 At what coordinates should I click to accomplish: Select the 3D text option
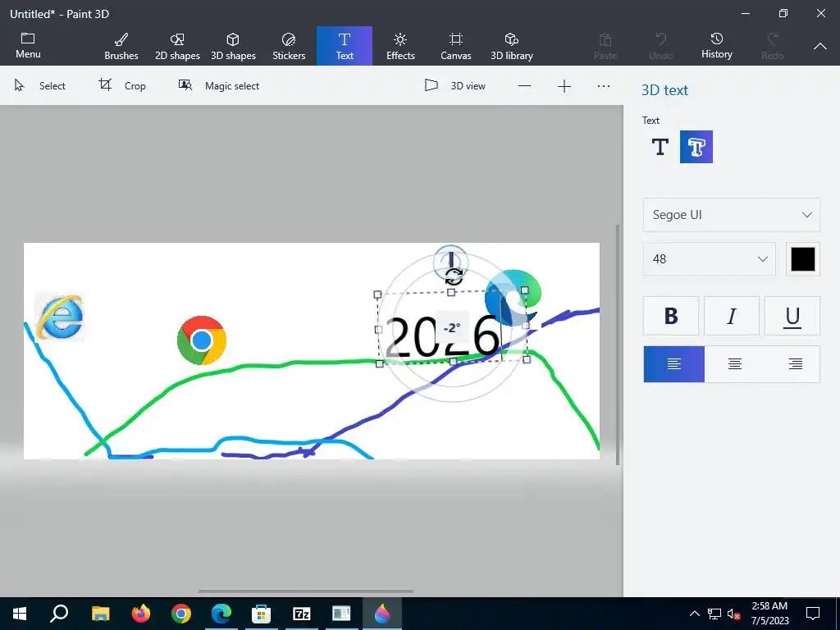696,146
